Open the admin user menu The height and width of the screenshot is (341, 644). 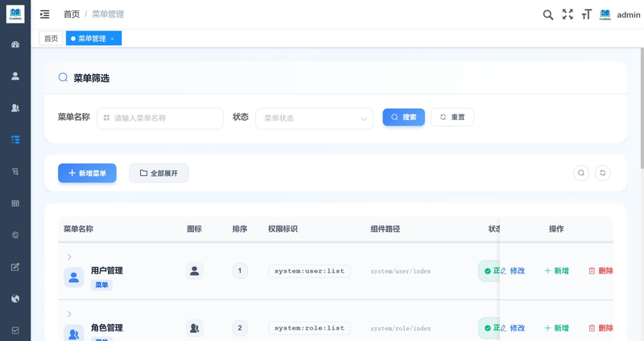[x=629, y=14]
